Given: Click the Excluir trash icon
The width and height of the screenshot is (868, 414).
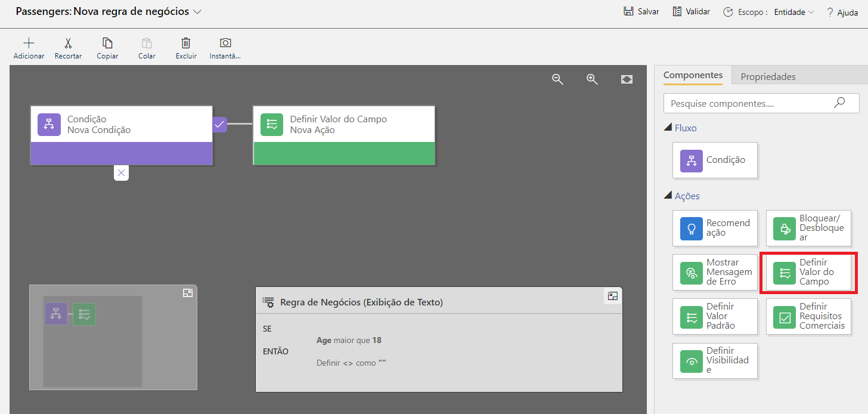Looking at the screenshot, I should coord(186,43).
